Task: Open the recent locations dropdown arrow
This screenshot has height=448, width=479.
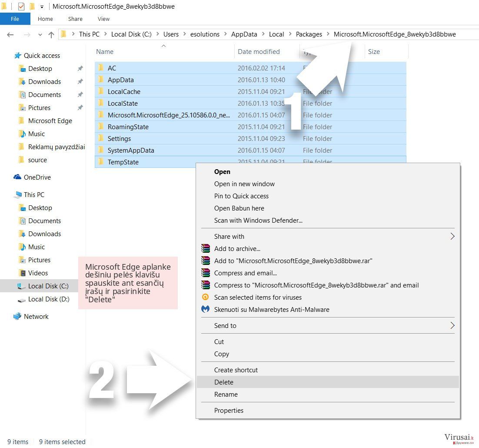Action: (x=40, y=34)
